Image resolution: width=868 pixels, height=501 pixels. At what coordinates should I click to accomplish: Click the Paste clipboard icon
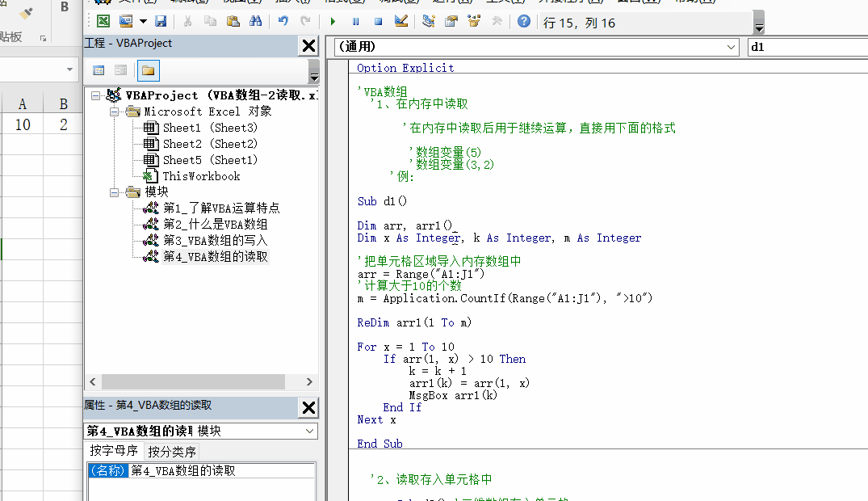click(x=233, y=22)
